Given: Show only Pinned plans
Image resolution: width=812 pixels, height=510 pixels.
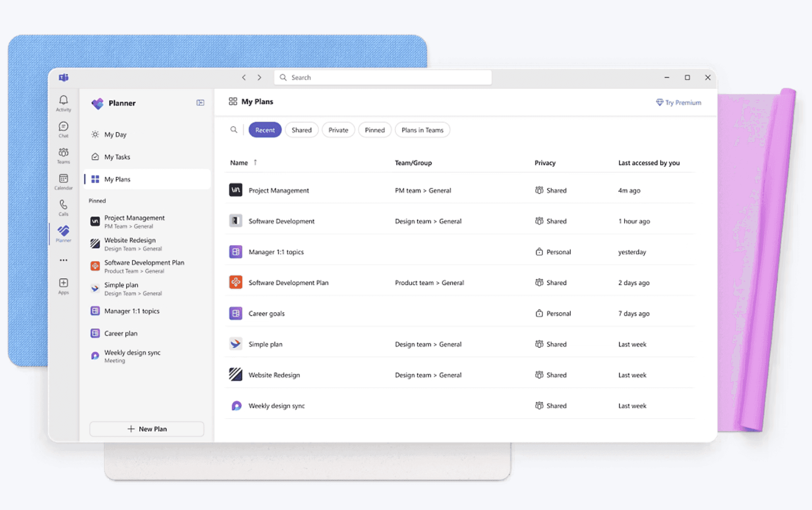Looking at the screenshot, I should click(375, 130).
